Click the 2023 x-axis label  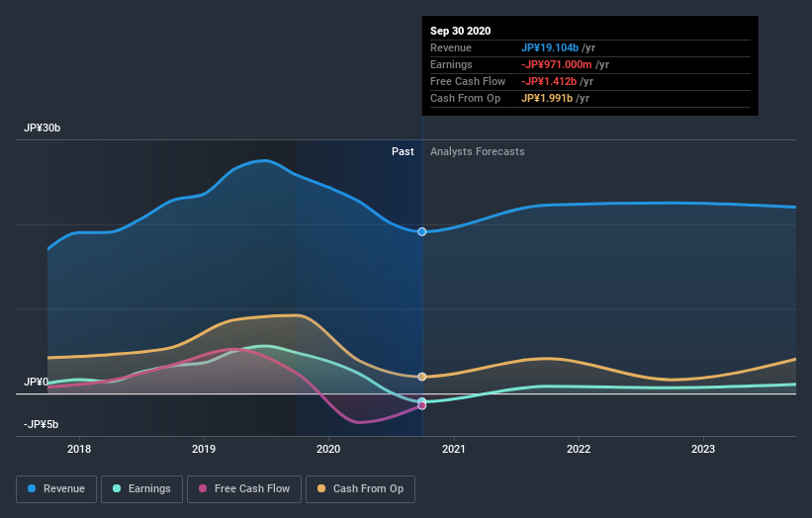click(703, 449)
